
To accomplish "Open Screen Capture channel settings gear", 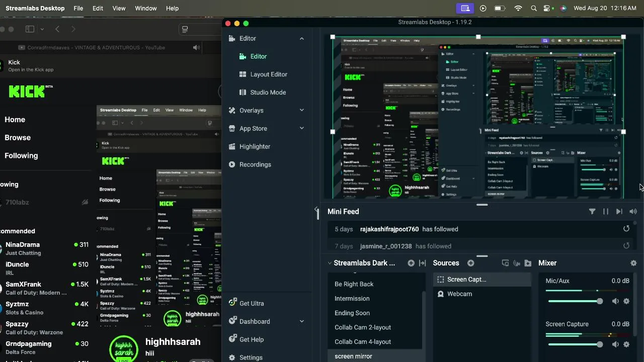I will [626, 344].
